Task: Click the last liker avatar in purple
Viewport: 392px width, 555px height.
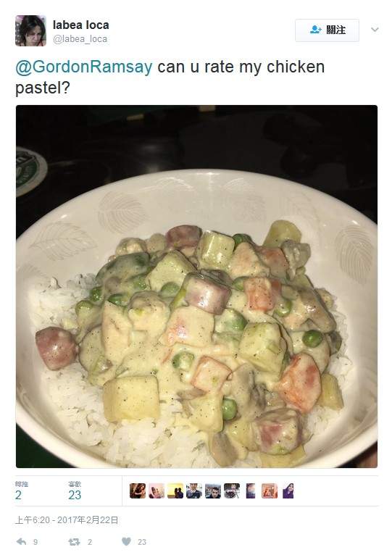Action: point(288,491)
